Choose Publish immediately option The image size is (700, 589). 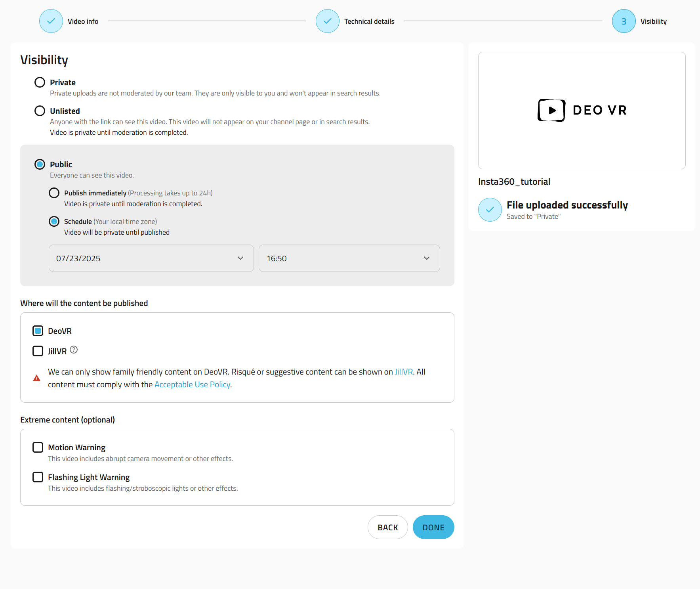click(x=54, y=193)
